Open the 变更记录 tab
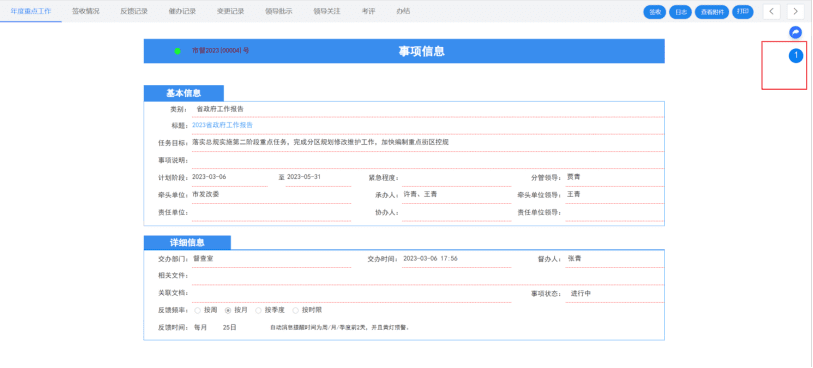Viewport: 813px width, 368px height. pos(231,11)
